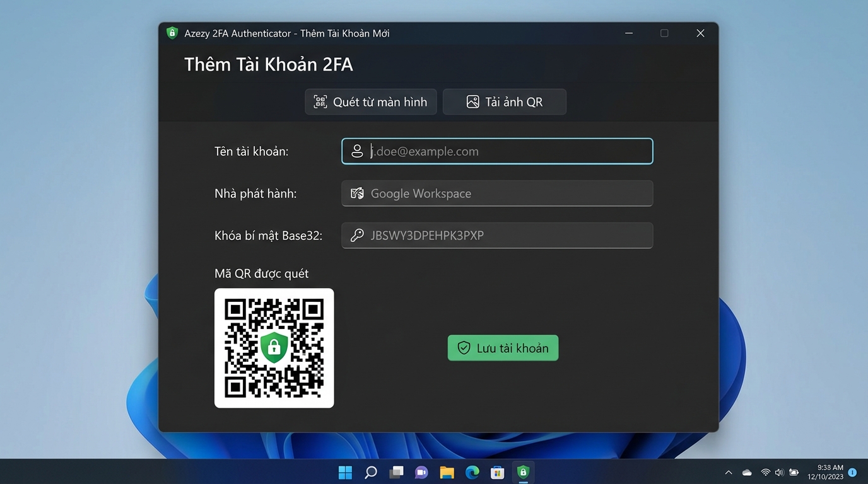Open Microsoft Edge from the taskbar

[x=472, y=472]
